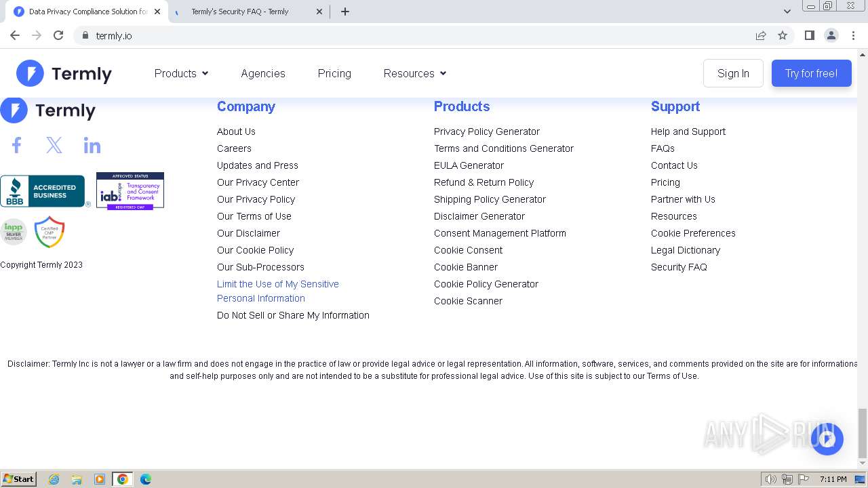Viewport: 868px width, 488px height.
Task: Click the taskbar clock showing 7:11 PM
Action: [833, 479]
